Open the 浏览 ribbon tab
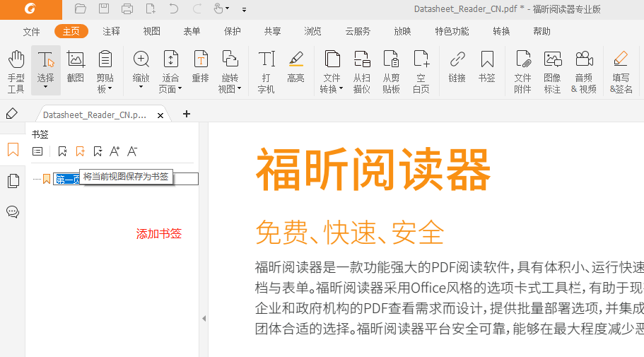Screen dimensions: 644x357 click(x=312, y=31)
